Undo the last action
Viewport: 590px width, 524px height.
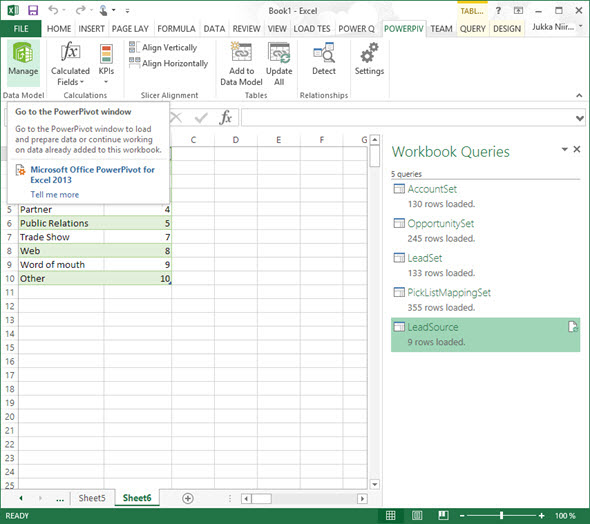point(53,11)
